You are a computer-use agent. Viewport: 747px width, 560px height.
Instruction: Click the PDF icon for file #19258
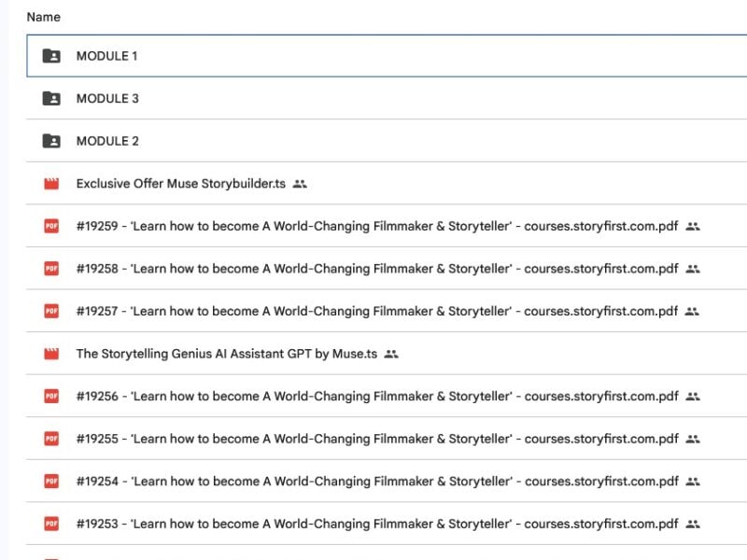point(51,269)
